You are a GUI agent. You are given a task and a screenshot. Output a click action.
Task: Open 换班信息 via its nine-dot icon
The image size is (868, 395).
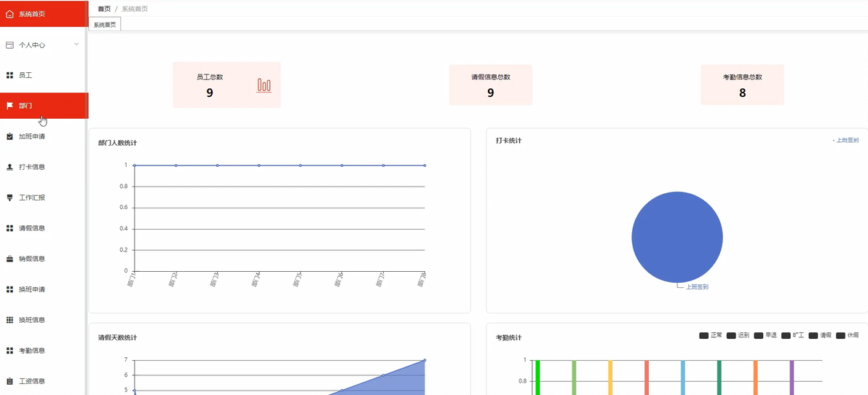click(9, 320)
